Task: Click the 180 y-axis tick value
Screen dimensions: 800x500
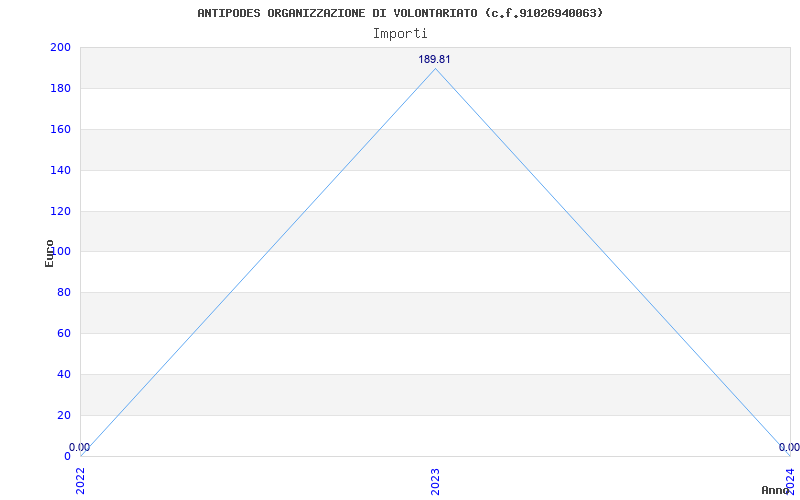Action: 60,88
